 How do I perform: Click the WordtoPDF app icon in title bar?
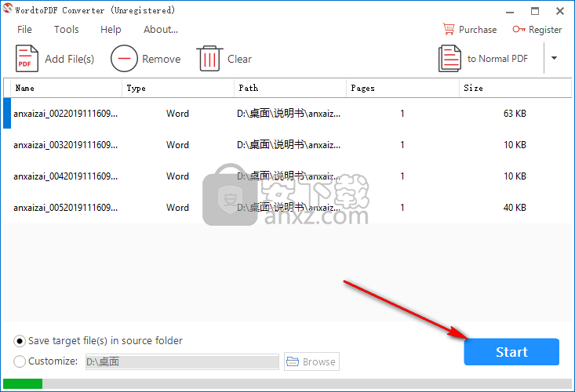point(7,9)
